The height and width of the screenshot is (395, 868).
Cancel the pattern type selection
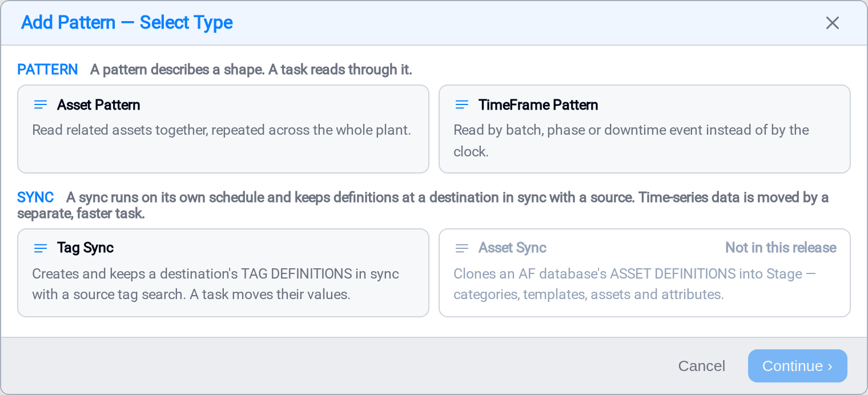point(702,366)
